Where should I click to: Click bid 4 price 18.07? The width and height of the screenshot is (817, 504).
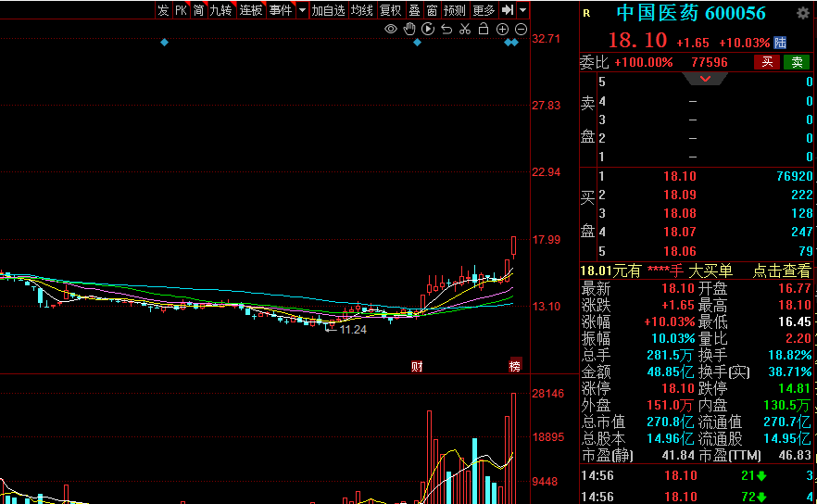[x=680, y=232]
